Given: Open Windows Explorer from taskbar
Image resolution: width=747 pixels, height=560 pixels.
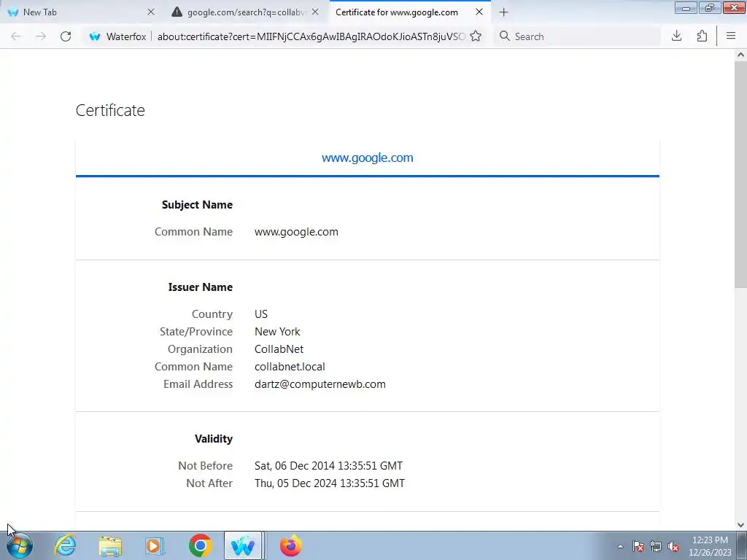Looking at the screenshot, I should click(110, 545).
